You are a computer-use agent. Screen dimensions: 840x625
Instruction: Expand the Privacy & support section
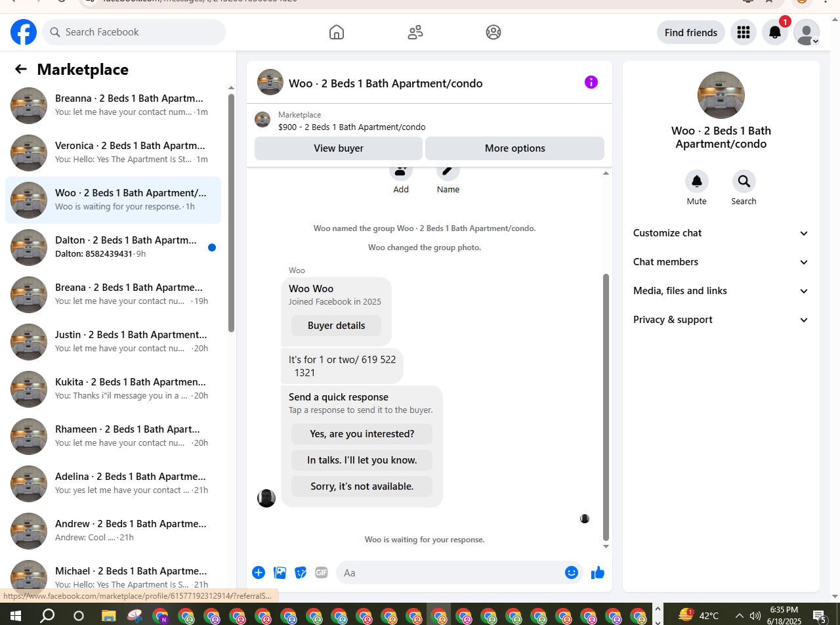[x=721, y=320]
